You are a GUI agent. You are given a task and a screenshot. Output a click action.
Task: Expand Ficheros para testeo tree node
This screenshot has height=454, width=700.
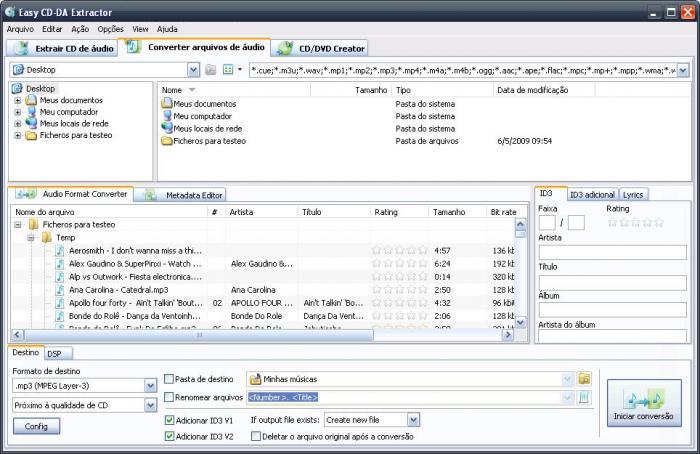click(x=17, y=135)
